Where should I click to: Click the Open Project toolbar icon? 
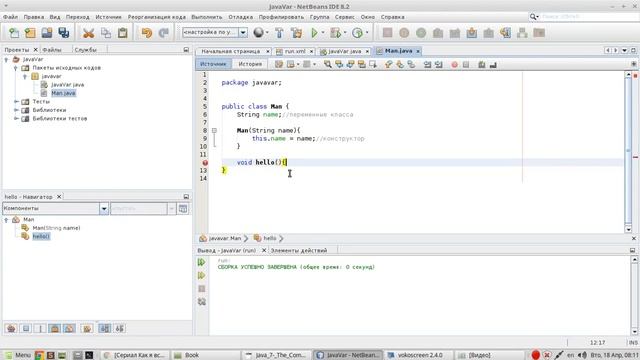point(47,33)
